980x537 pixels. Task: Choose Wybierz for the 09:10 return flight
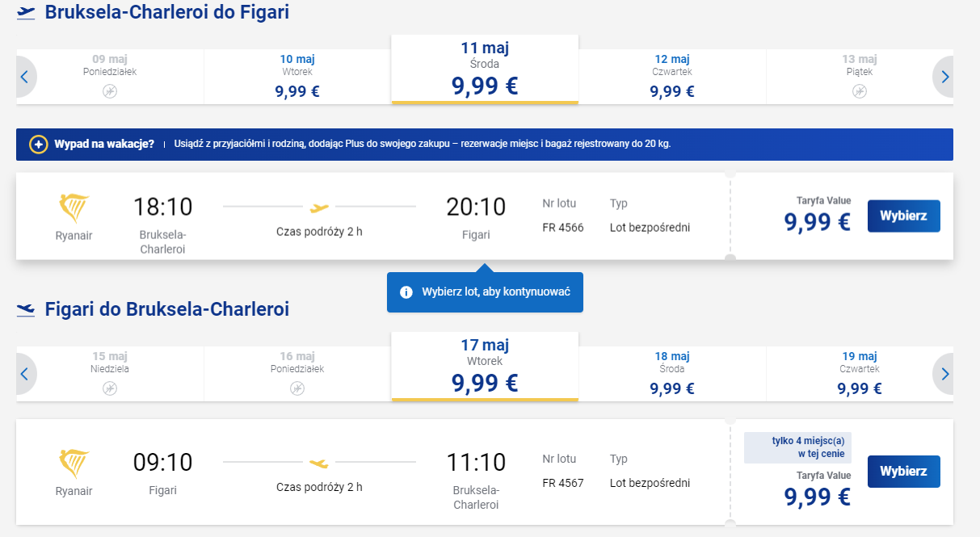tap(904, 472)
